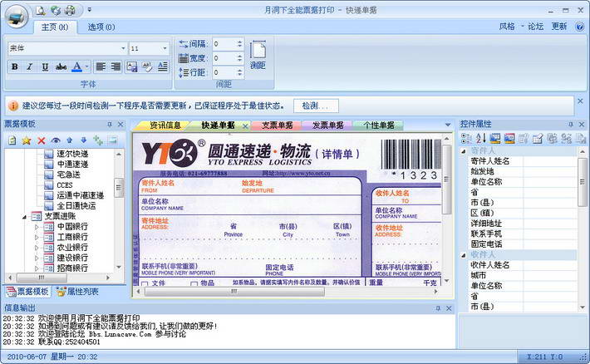Open the 论坛 forum link
The height and width of the screenshot is (364, 590).
(x=535, y=27)
